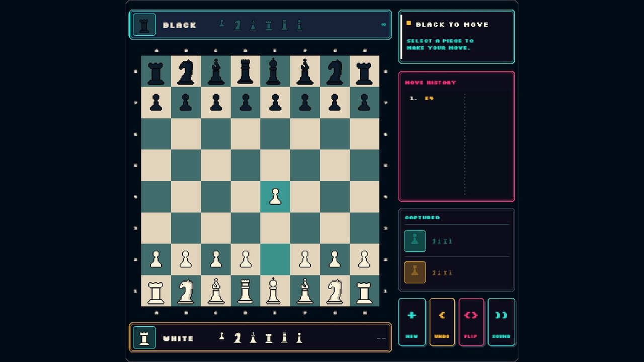Viewport: 644px width, 362px height.
Task: Choose the white knight on b1
Action: click(186, 291)
